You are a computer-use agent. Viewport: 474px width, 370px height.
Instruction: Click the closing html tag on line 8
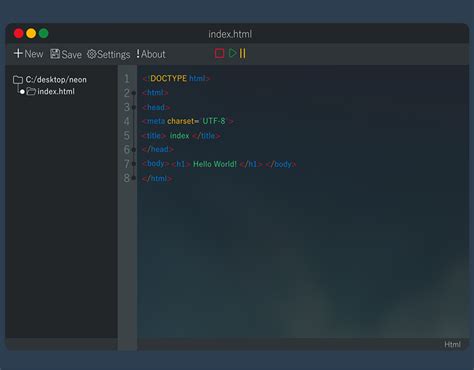157,178
